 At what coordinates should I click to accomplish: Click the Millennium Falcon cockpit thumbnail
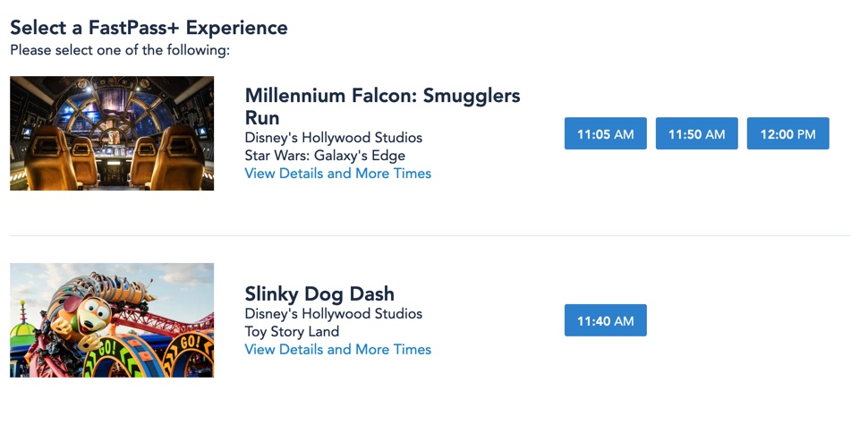point(112,133)
